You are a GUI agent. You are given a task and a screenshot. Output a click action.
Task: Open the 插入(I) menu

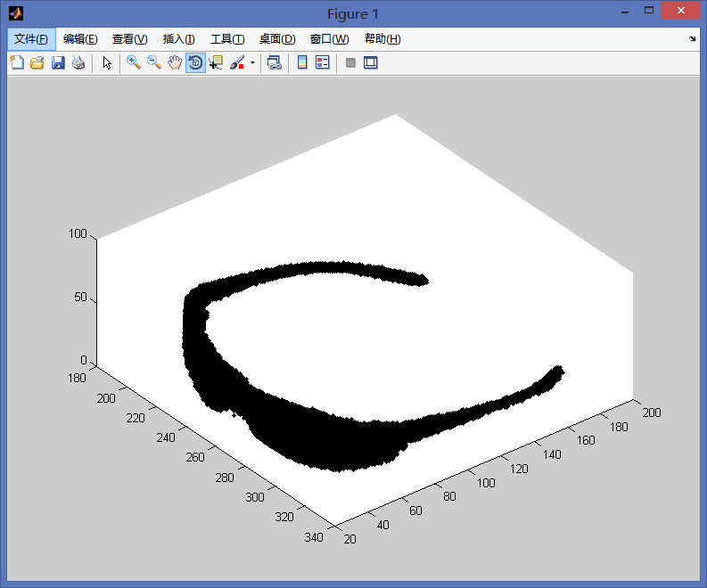tap(179, 39)
